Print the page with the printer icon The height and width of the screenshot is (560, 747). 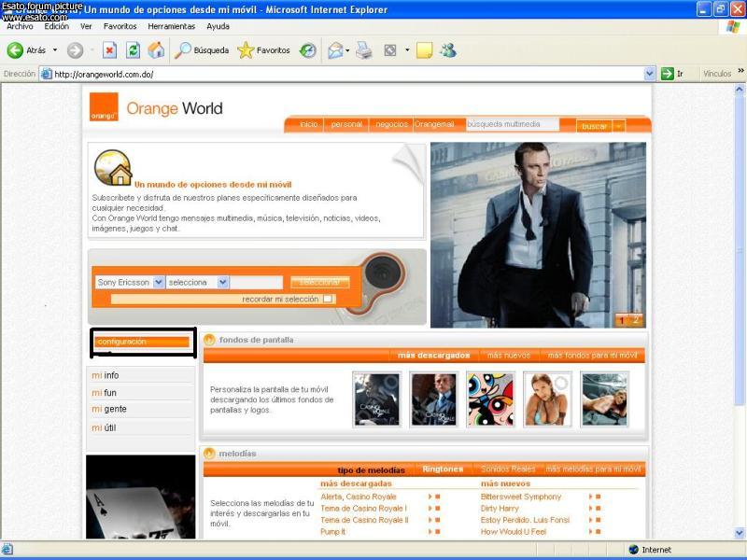click(x=364, y=50)
